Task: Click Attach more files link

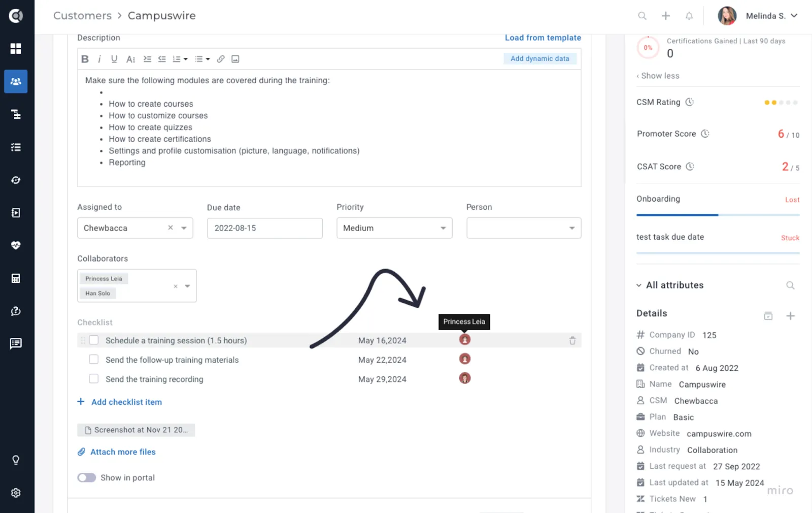Action: [117, 452]
